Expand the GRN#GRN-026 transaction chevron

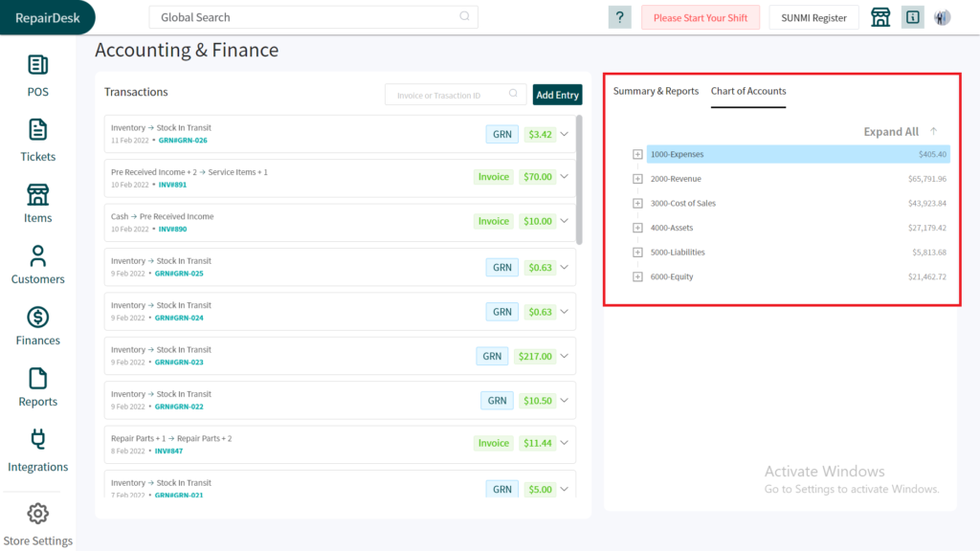click(565, 134)
